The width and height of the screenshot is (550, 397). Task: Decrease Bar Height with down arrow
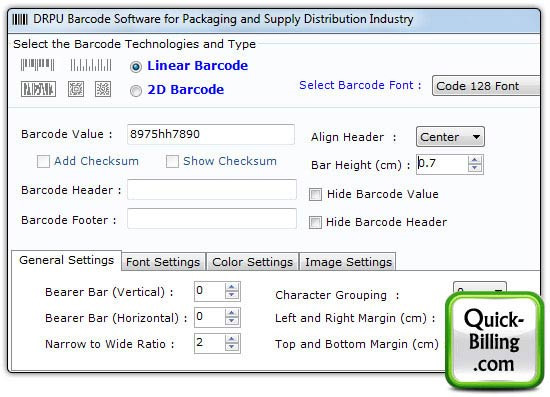(475, 168)
